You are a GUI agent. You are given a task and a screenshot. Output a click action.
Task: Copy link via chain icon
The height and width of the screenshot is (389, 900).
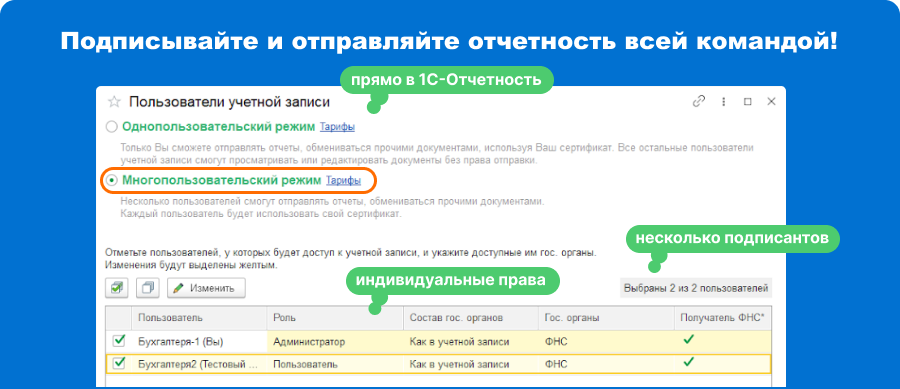point(699,102)
